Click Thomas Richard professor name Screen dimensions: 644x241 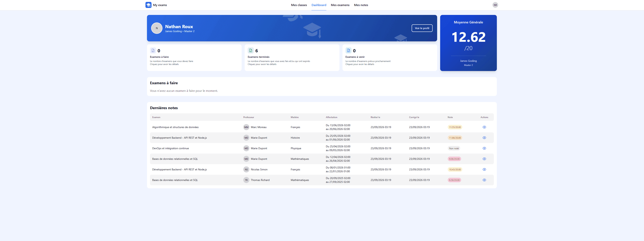point(260,180)
